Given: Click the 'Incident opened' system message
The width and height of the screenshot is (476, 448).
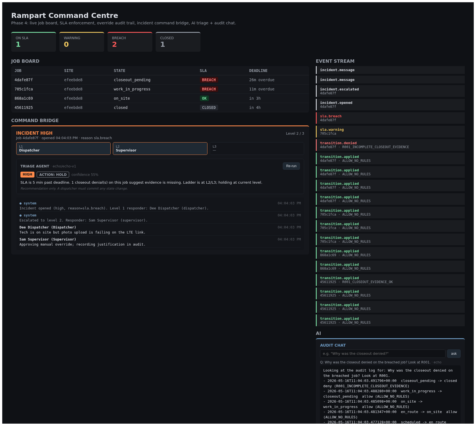Looking at the screenshot, I should (x=160, y=206).
